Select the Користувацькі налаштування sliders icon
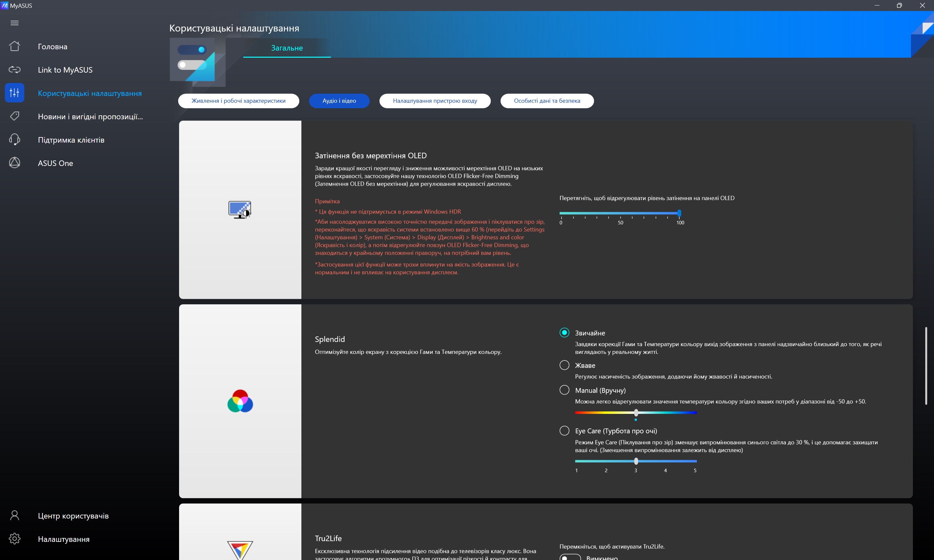The width and height of the screenshot is (934, 560). coord(14,93)
